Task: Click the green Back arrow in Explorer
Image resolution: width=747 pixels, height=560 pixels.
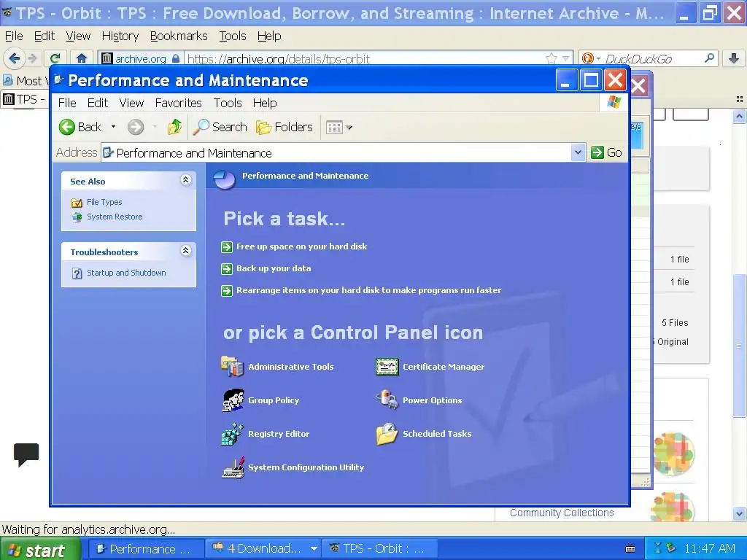Action: click(67, 127)
